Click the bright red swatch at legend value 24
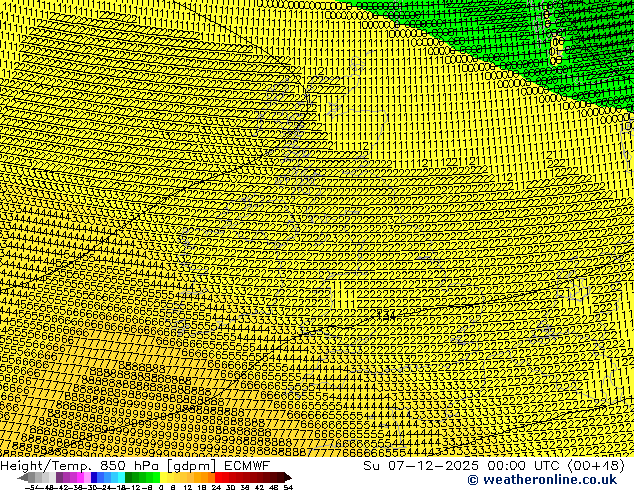Viewport: 634px width, 490px height. tap(218, 477)
